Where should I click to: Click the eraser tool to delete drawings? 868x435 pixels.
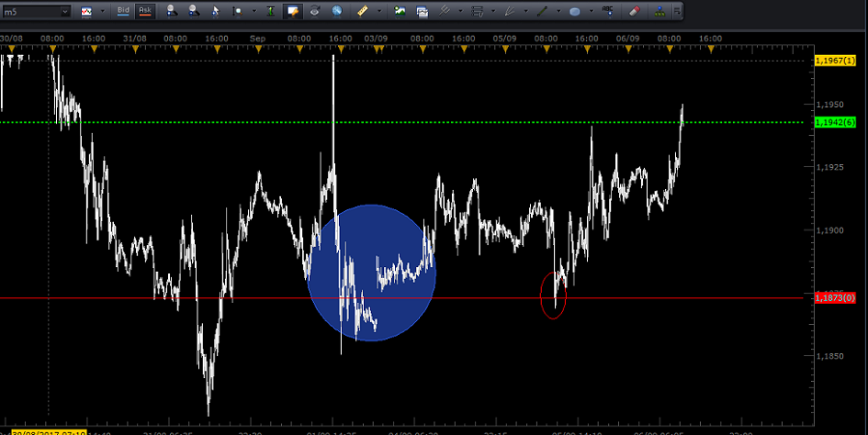634,12
